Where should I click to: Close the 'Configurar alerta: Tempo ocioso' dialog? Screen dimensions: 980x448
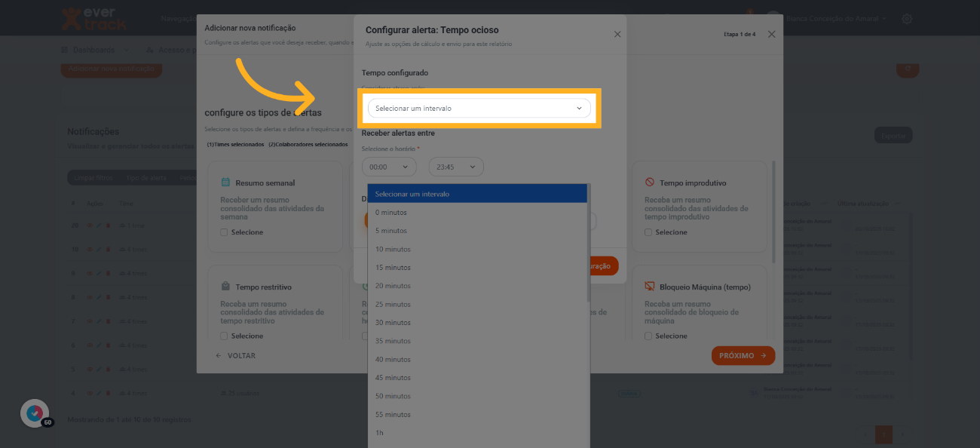point(617,35)
